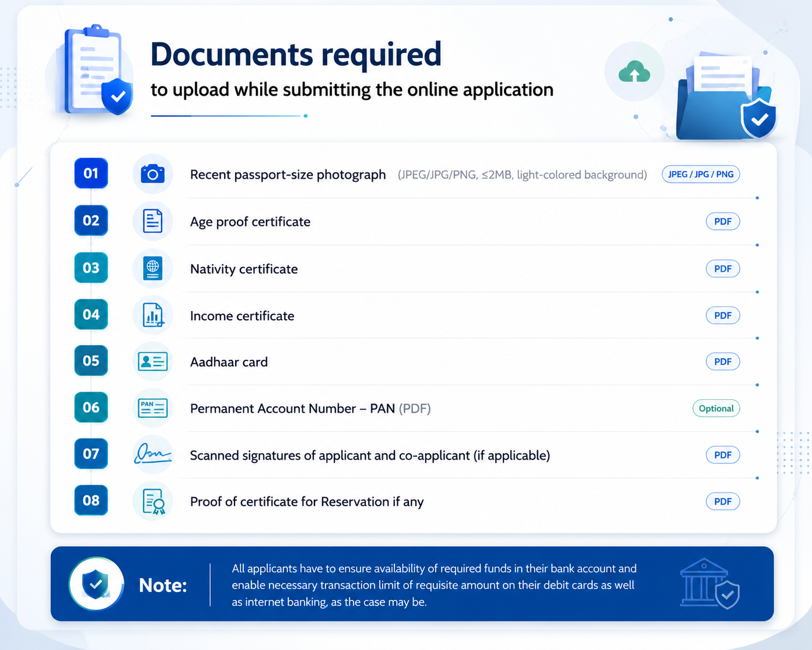Click the 05 number badge
812x650 pixels.
pos(91,361)
